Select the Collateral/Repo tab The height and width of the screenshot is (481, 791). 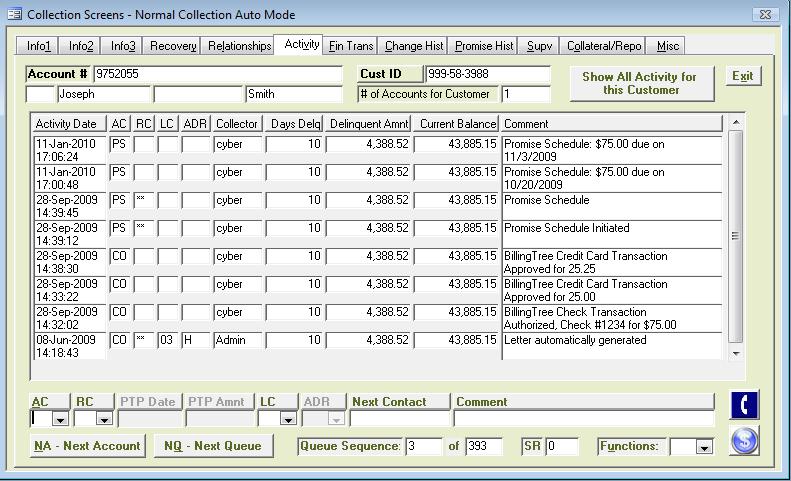(x=604, y=46)
